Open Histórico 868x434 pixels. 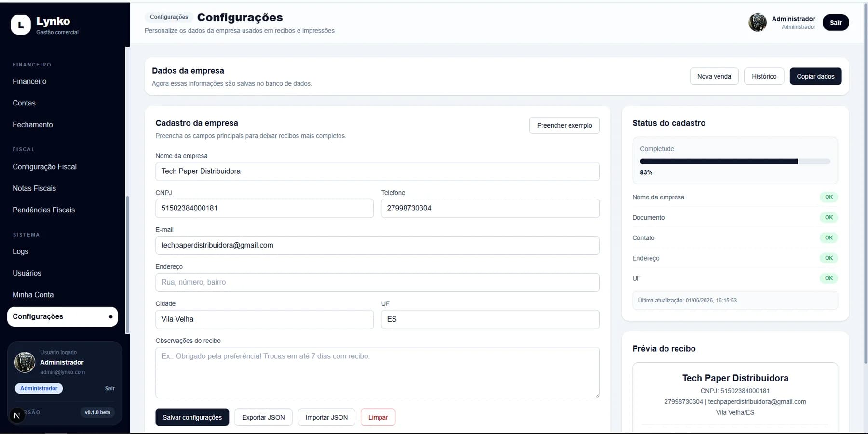click(x=764, y=76)
